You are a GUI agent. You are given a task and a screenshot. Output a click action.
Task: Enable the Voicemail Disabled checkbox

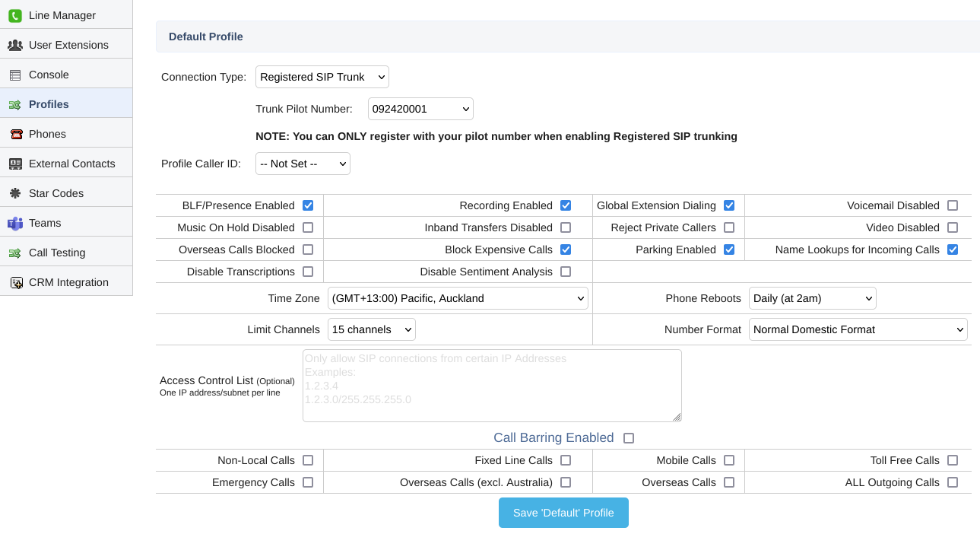click(x=953, y=205)
